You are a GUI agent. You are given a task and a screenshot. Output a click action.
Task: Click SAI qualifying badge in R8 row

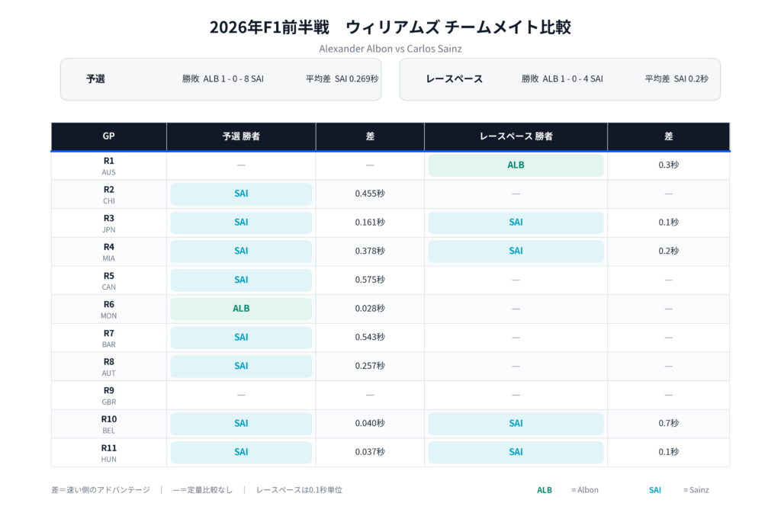click(241, 367)
